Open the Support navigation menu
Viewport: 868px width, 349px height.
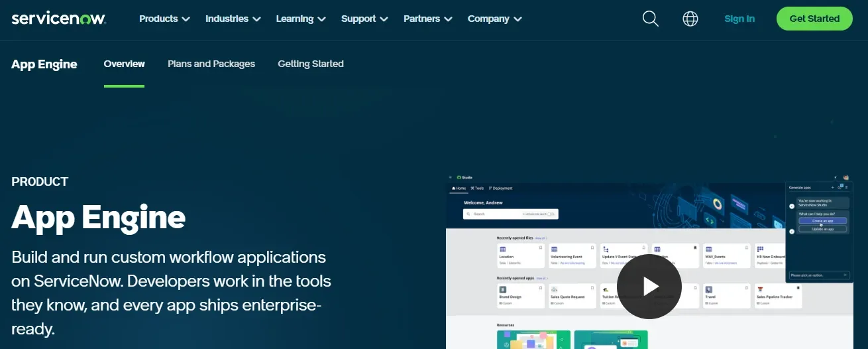pos(365,19)
